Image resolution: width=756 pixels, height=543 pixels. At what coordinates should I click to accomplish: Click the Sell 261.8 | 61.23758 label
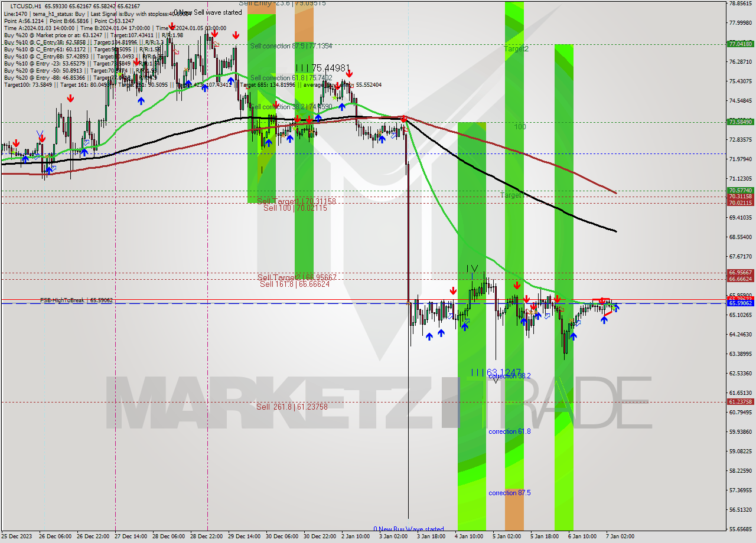tap(292, 407)
